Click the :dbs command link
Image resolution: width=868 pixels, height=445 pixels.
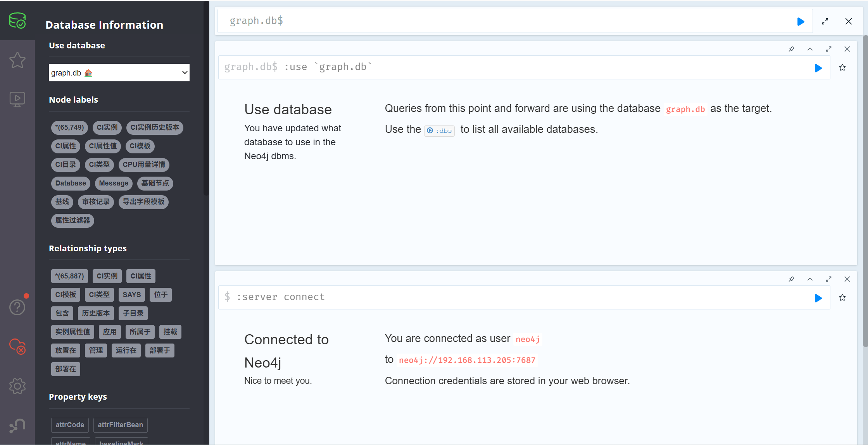tap(440, 131)
